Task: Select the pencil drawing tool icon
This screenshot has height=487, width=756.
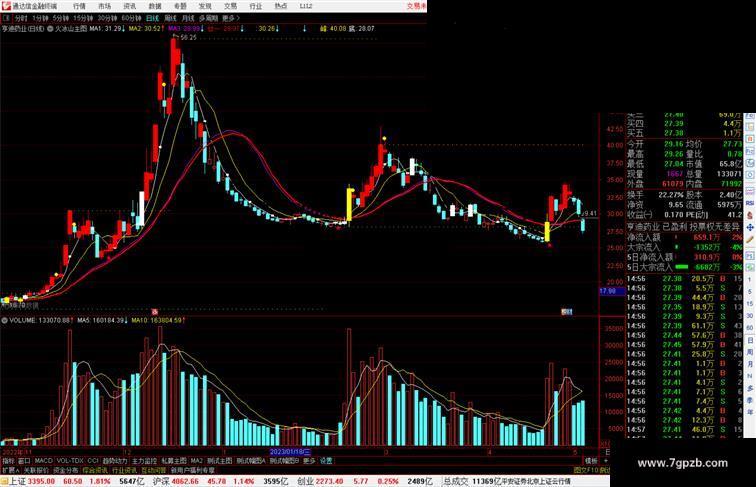Action: (x=750, y=240)
